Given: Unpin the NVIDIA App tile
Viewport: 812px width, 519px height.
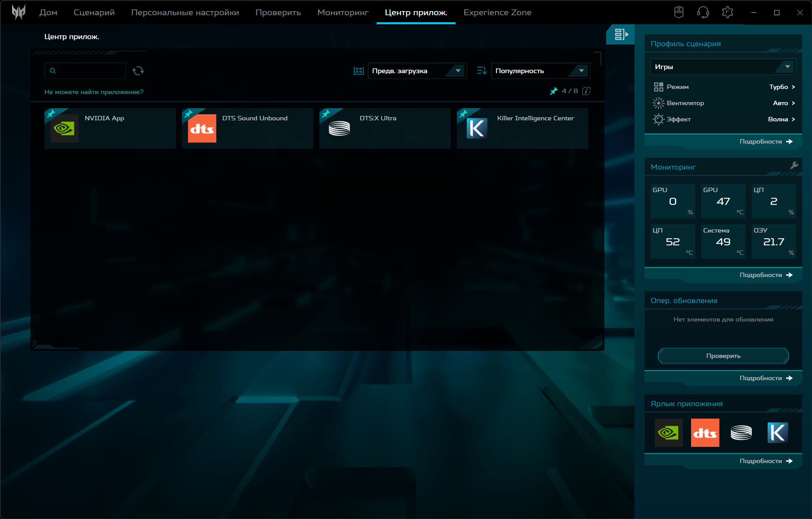Looking at the screenshot, I should click(x=51, y=114).
